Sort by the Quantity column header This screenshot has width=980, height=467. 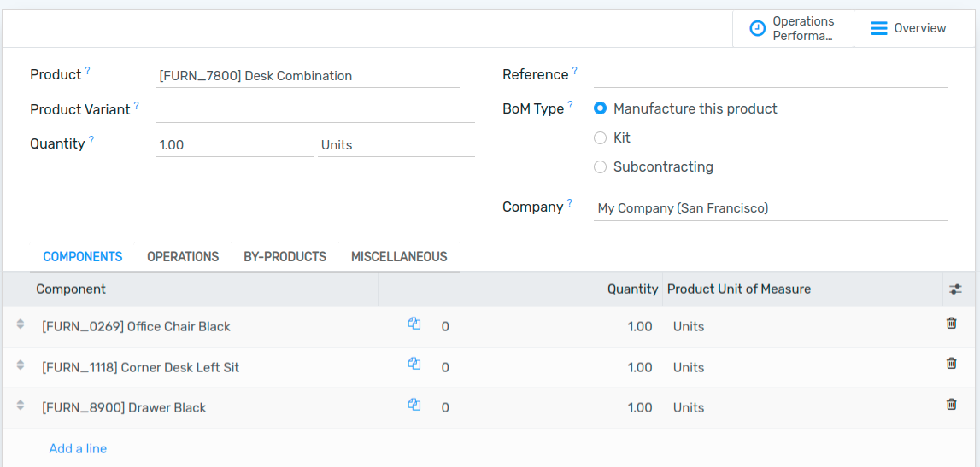coord(597,289)
